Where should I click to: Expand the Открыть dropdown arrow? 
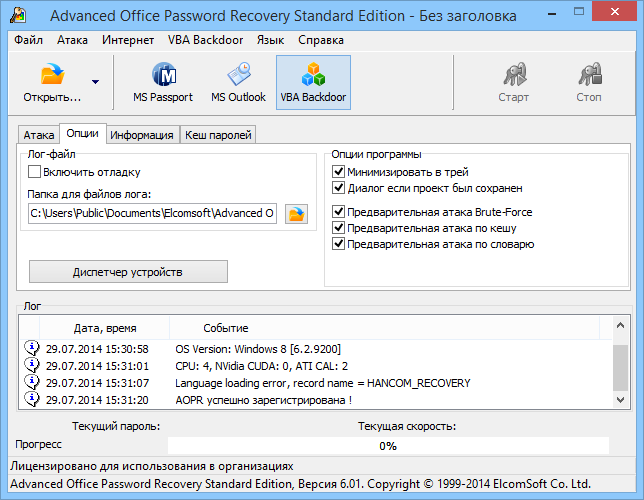pos(95,82)
